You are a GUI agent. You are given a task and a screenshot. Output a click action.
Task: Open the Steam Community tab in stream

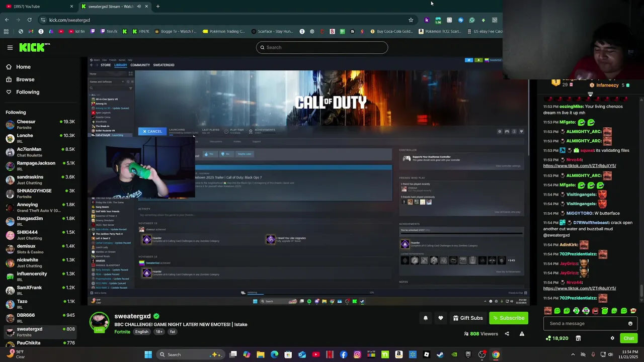coord(140,65)
